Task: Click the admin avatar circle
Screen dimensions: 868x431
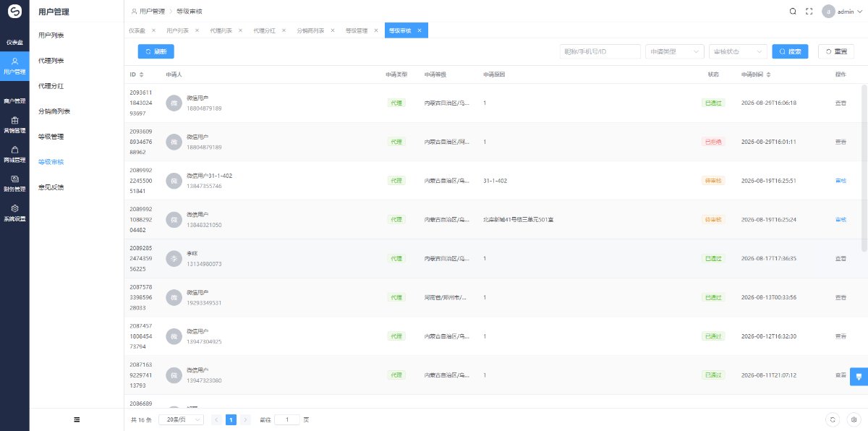Action: (x=829, y=12)
